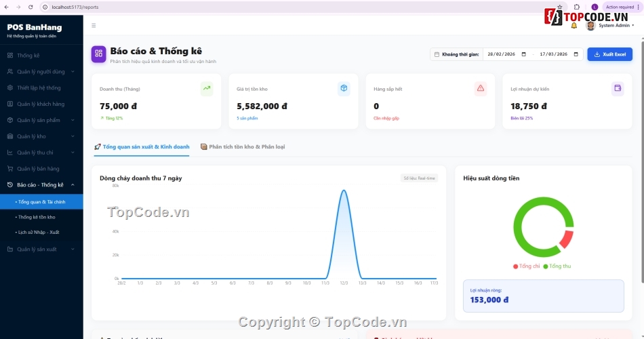This screenshot has height=339, width=644.
Task: Select Lịch sử Nhập - Xuất submenu item
Action: click(41, 232)
